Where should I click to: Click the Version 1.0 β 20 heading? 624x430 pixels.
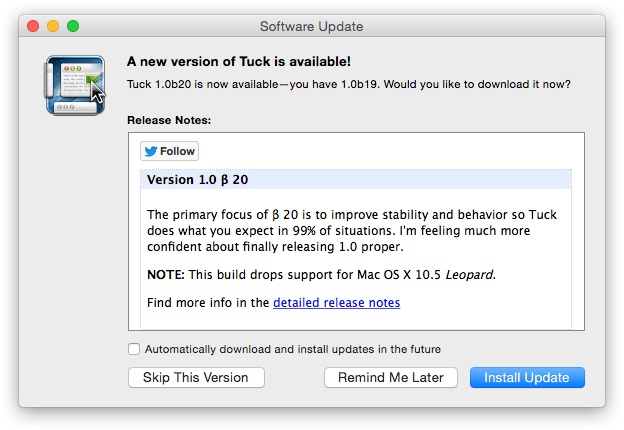point(197,180)
